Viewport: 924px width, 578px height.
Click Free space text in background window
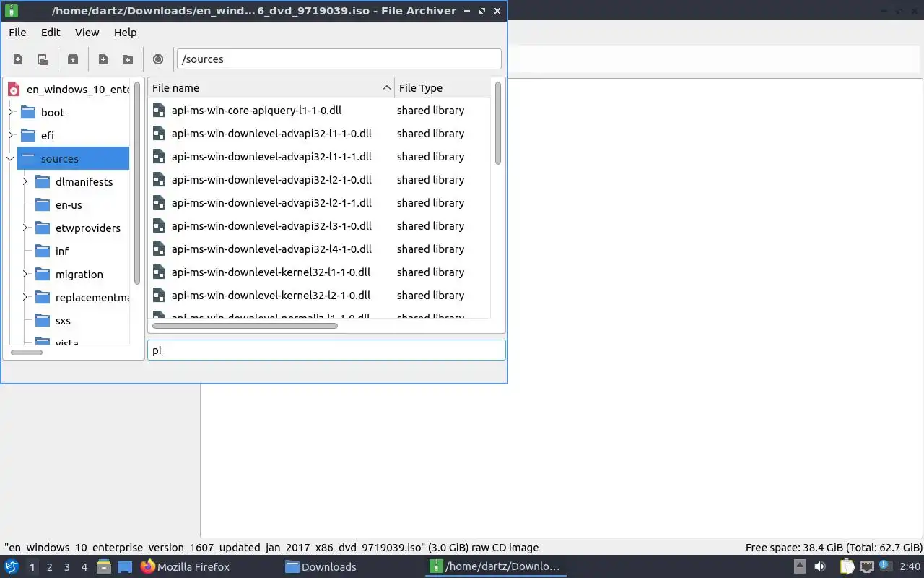coord(834,548)
